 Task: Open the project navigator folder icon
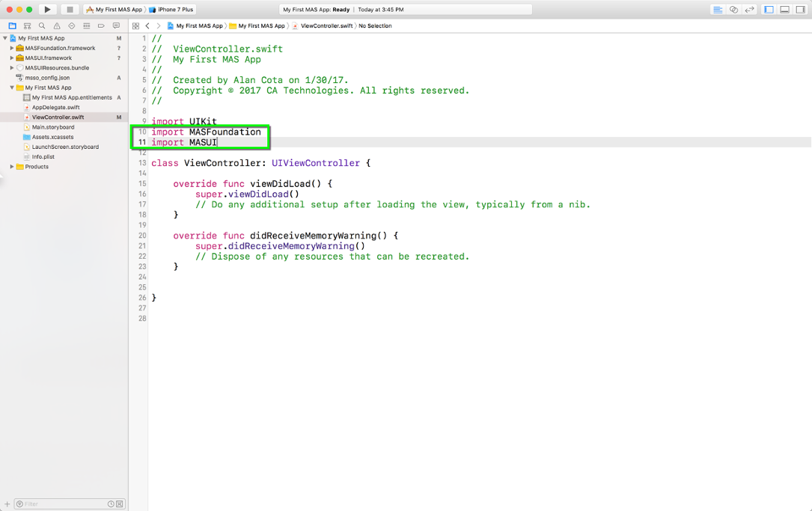click(13, 26)
